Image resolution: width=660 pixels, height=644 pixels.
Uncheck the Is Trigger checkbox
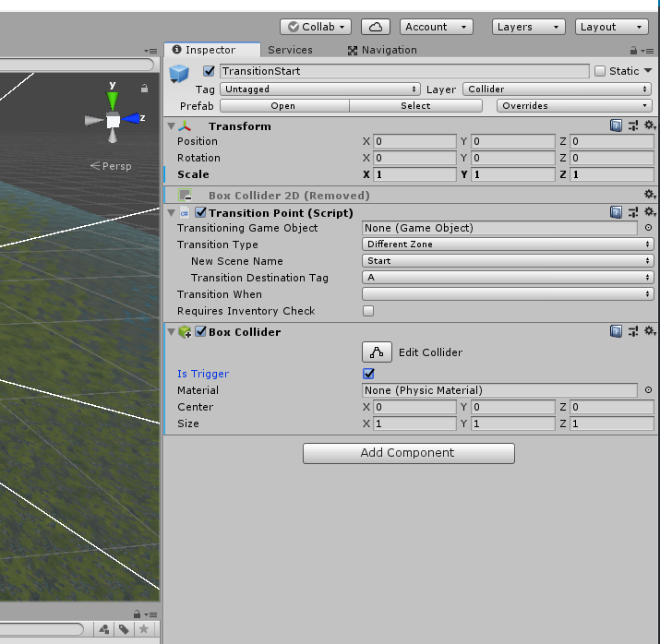(x=368, y=374)
